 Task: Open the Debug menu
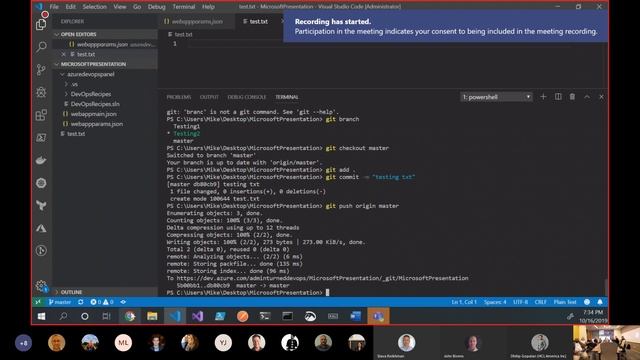(156, 7)
